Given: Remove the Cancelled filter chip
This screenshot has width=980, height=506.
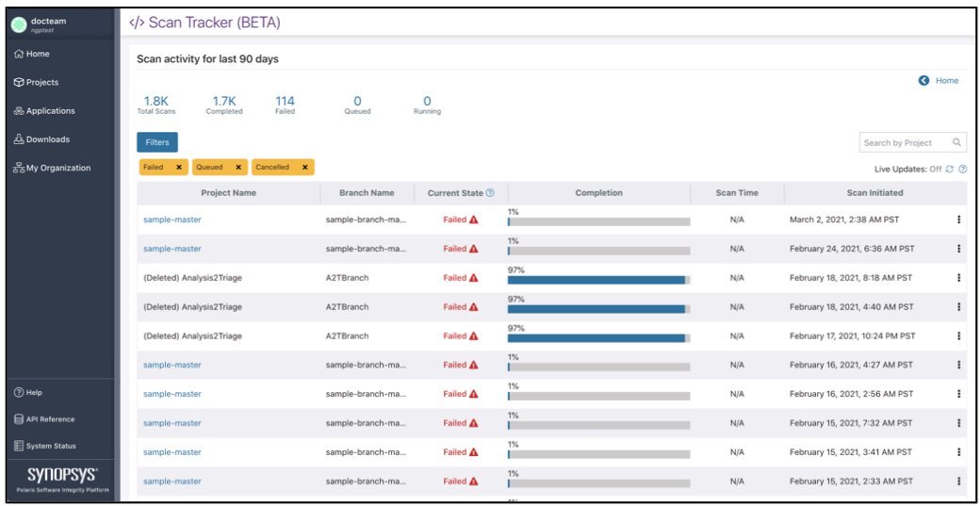Looking at the screenshot, I should click(304, 168).
